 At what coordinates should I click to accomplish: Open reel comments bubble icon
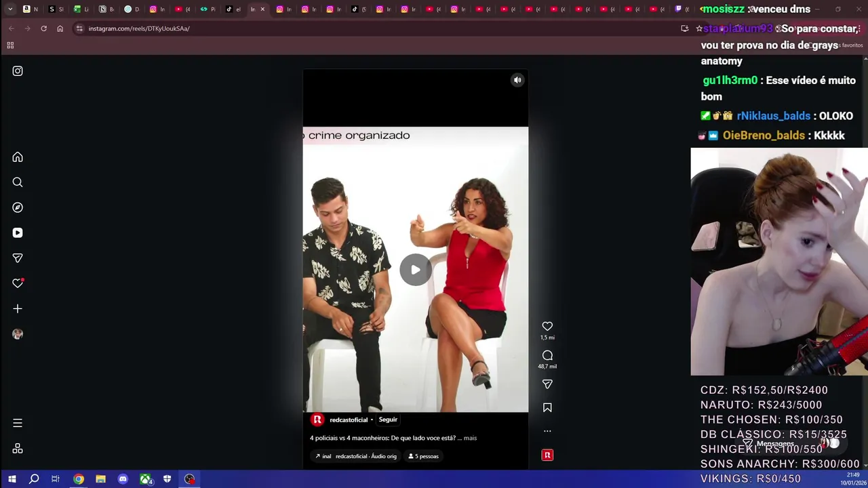click(x=547, y=355)
